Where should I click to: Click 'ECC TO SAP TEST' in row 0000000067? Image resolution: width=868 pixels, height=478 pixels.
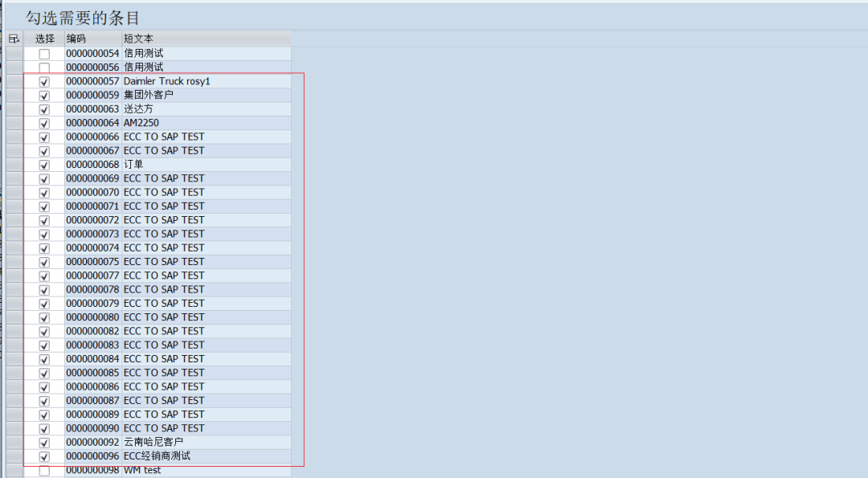164,150
